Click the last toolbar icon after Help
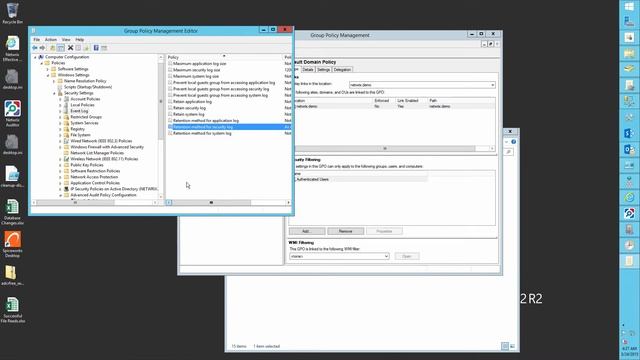This screenshot has height=360, width=640. [104, 48]
